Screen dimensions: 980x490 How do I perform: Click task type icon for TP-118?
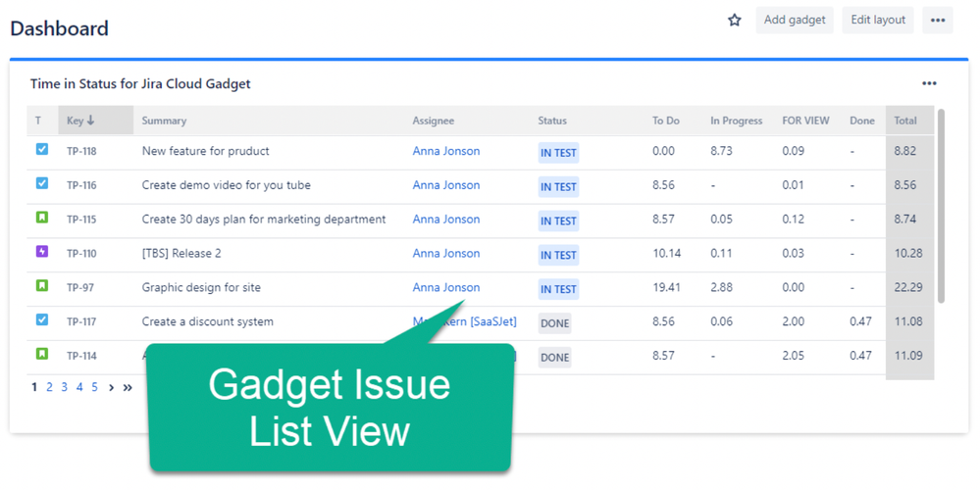coord(42,150)
